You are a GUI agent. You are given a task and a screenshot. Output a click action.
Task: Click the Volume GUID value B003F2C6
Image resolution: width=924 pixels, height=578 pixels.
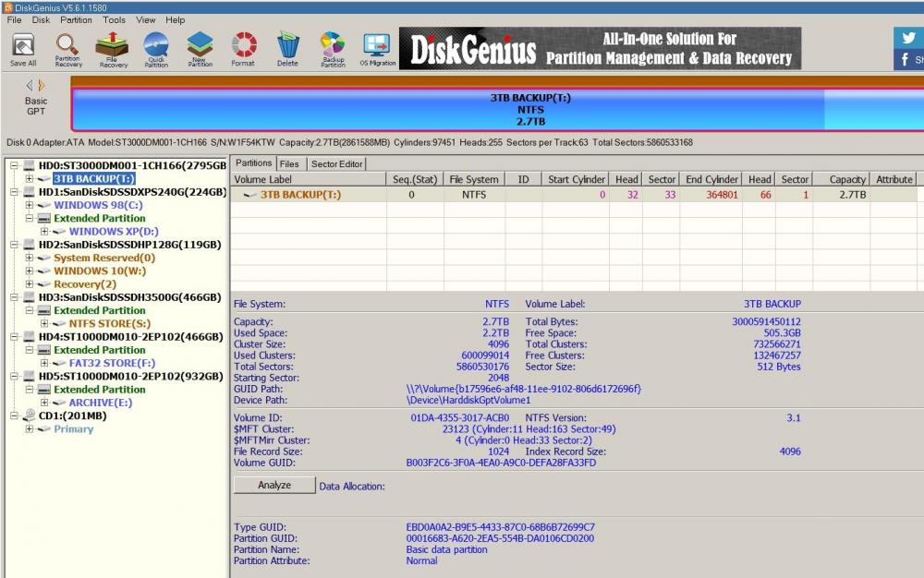(501, 463)
